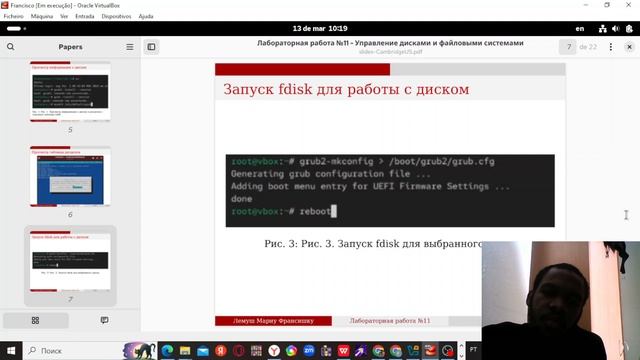
Task: Click the footer text 'Лабораторная работа №11'
Action: point(390,321)
